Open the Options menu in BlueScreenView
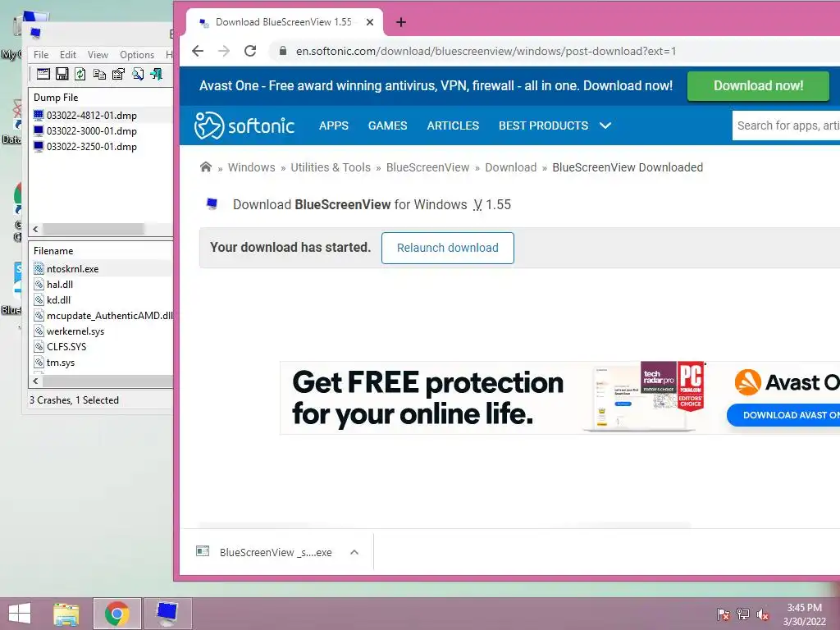 137,55
